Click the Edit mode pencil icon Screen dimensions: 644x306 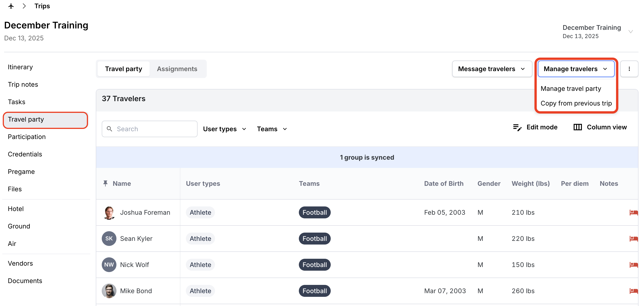[517, 127]
